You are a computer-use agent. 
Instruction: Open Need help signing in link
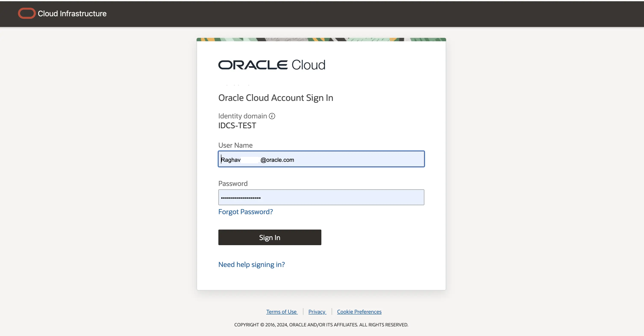click(251, 264)
